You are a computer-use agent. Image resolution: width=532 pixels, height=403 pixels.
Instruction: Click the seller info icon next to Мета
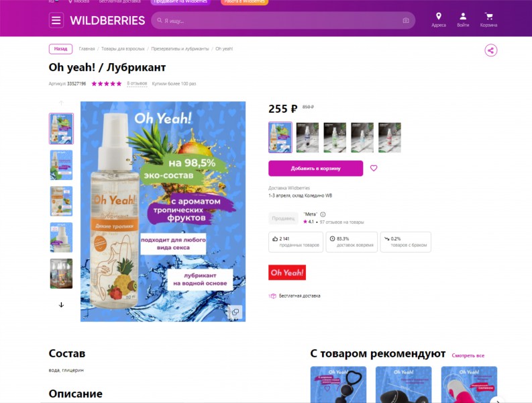point(323,214)
